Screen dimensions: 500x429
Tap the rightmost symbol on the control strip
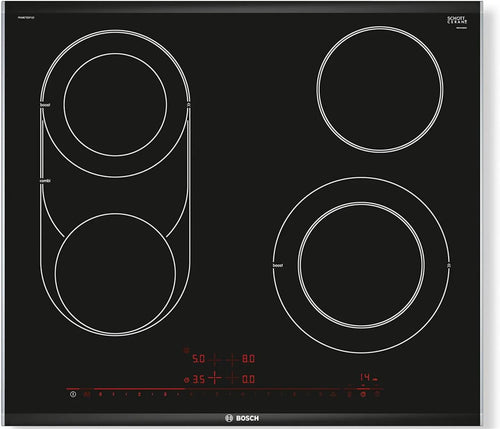[377, 394]
